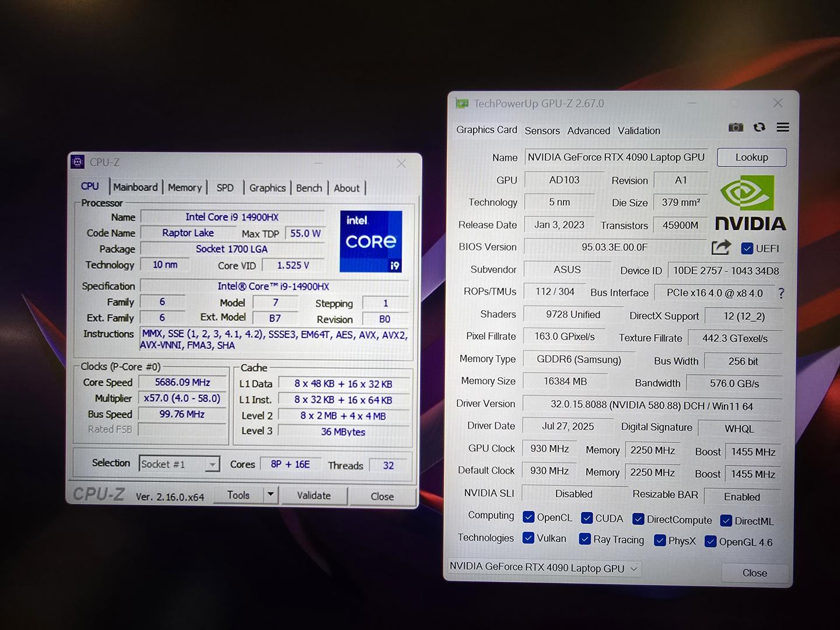Click the Core Speed value 5686.09 MHz
The width and height of the screenshot is (840, 630).
(x=183, y=382)
